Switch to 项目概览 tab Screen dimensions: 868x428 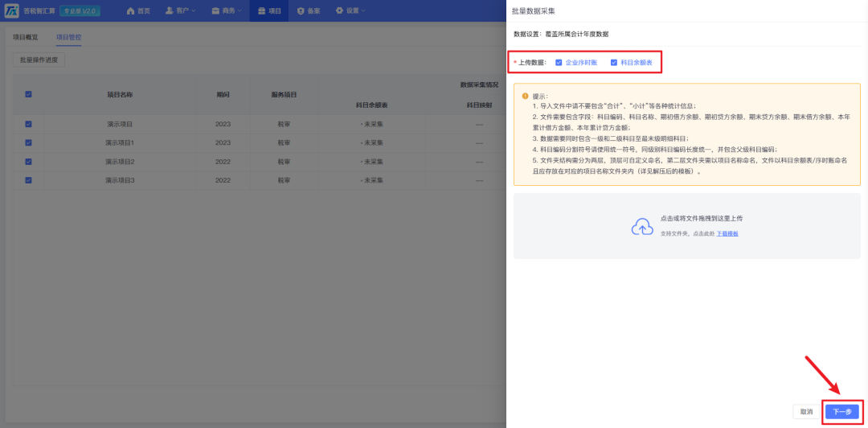(26, 38)
